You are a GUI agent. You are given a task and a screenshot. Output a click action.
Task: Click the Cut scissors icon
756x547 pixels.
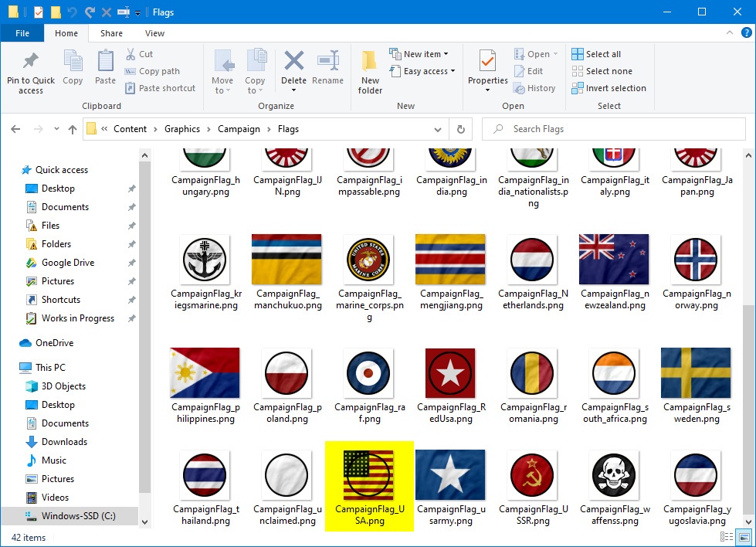click(131, 54)
